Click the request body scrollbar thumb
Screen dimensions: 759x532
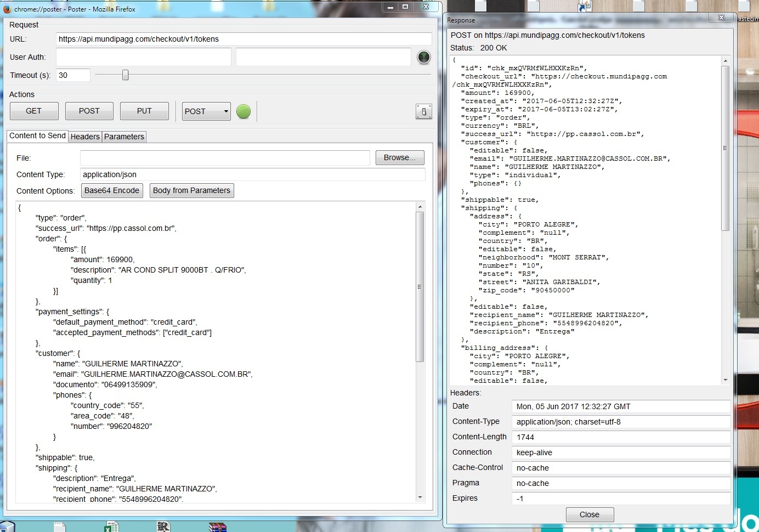coord(420,287)
